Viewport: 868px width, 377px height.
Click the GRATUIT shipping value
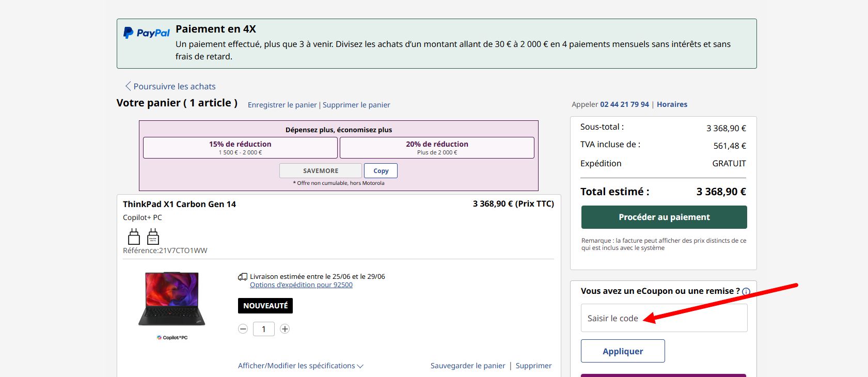pyautogui.click(x=729, y=164)
